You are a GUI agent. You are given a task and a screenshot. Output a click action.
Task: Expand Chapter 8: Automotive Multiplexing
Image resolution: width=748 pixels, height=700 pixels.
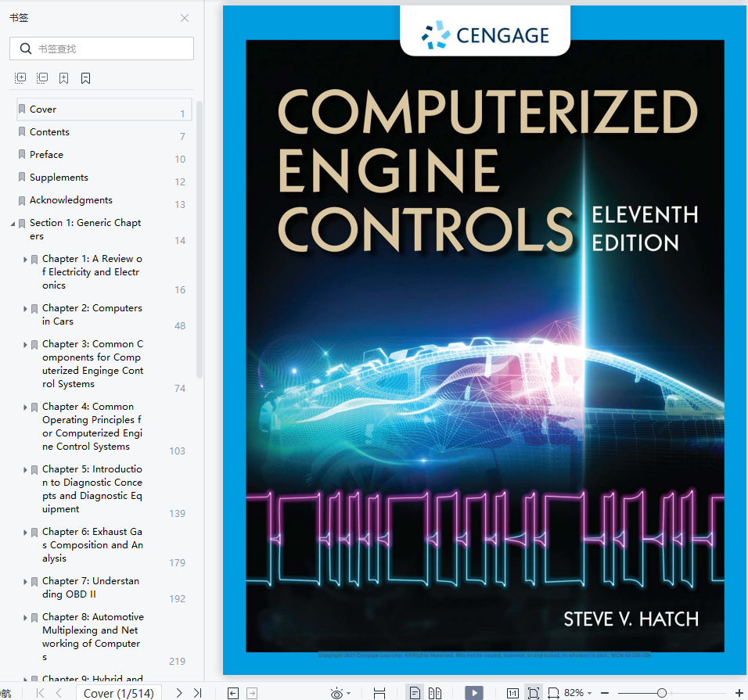[x=25, y=618]
